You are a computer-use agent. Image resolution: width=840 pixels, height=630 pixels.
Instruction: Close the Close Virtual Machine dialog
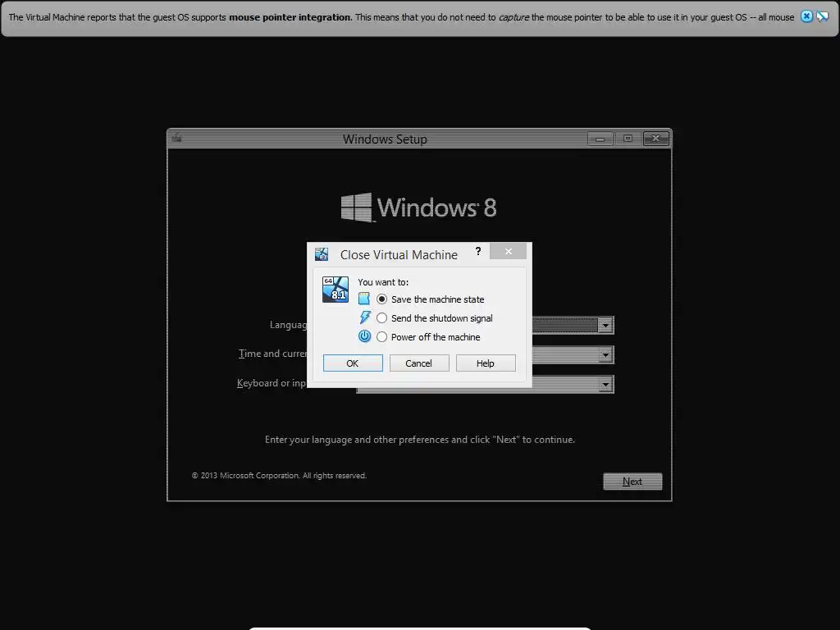pyautogui.click(x=508, y=251)
